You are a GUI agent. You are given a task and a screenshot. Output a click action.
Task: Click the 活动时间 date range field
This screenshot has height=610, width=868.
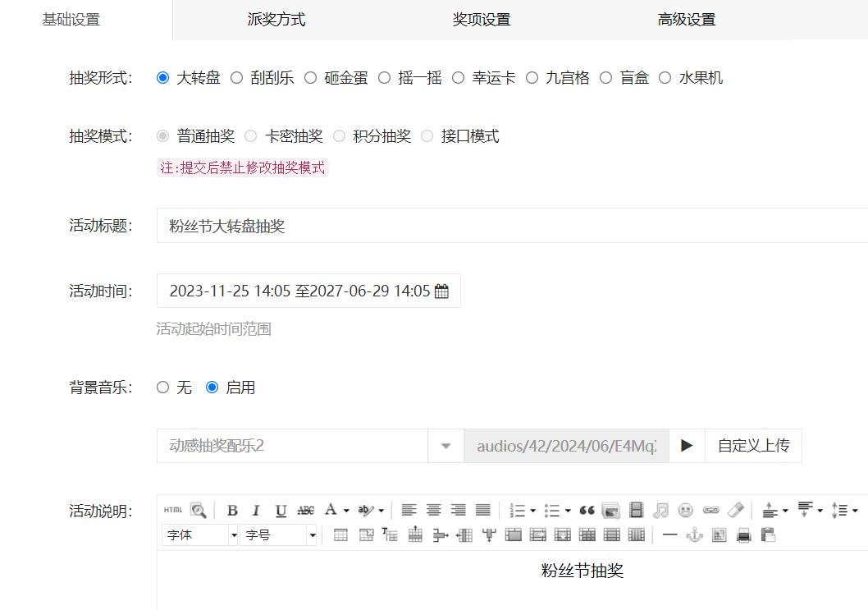(x=309, y=291)
